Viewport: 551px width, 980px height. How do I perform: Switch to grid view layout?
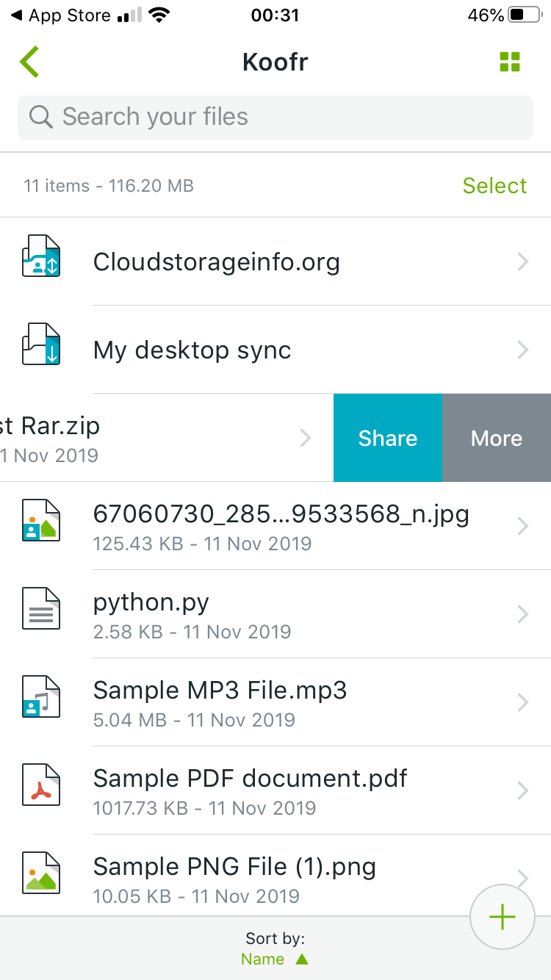[x=509, y=62]
